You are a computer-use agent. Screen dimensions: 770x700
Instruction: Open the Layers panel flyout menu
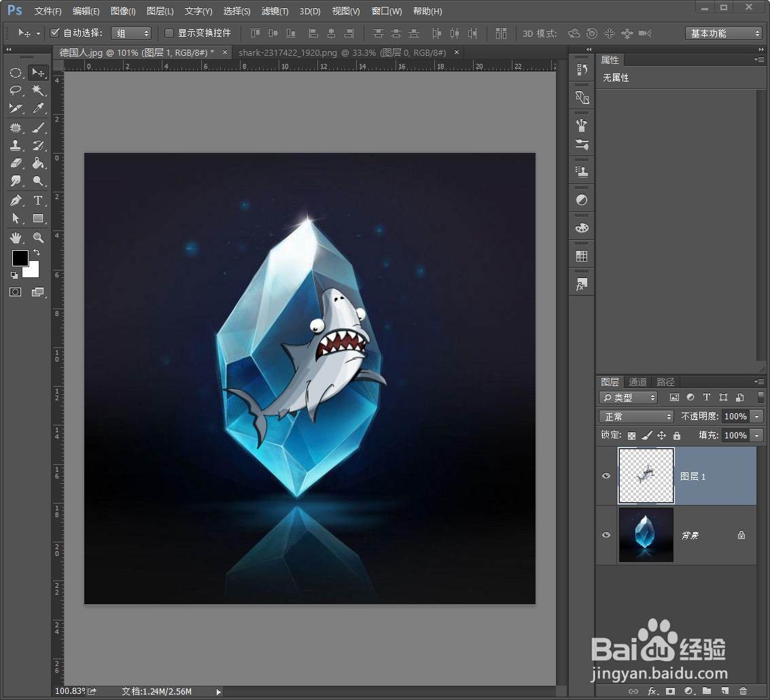(x=759, y=382)
